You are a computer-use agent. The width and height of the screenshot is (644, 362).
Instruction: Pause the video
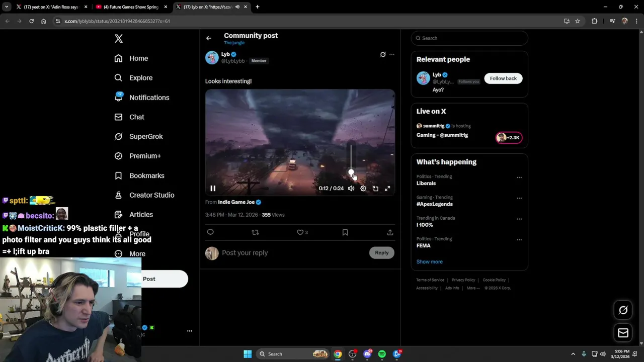coord(213,189)
